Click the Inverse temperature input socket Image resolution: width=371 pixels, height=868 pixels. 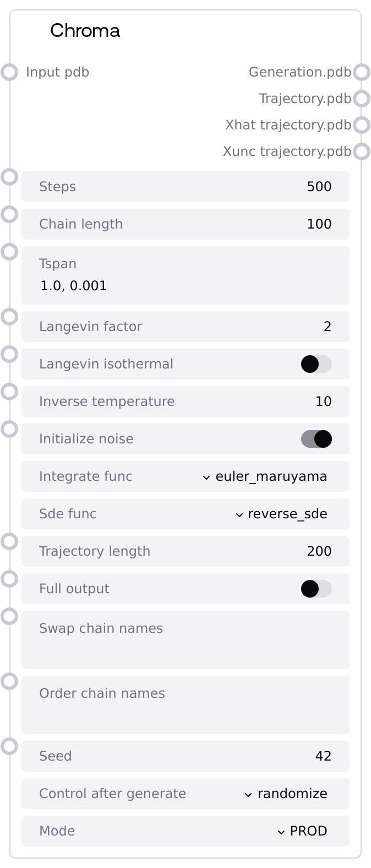coord(9,392)
